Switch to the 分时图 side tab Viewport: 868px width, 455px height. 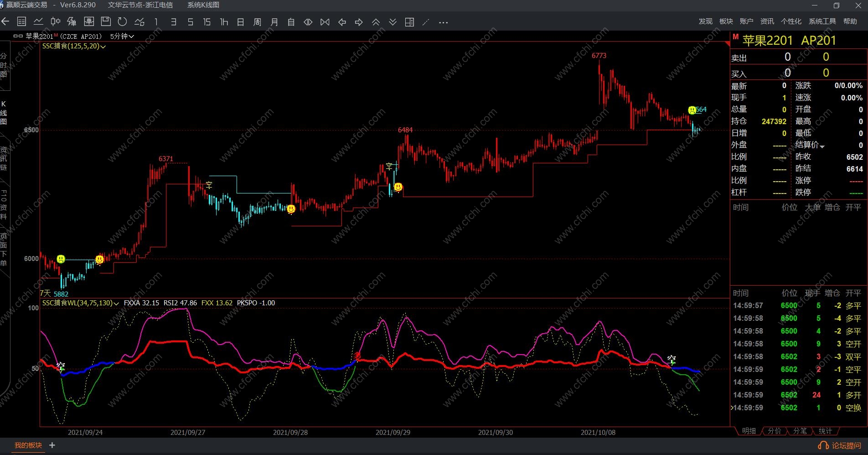tap(4, 65)
